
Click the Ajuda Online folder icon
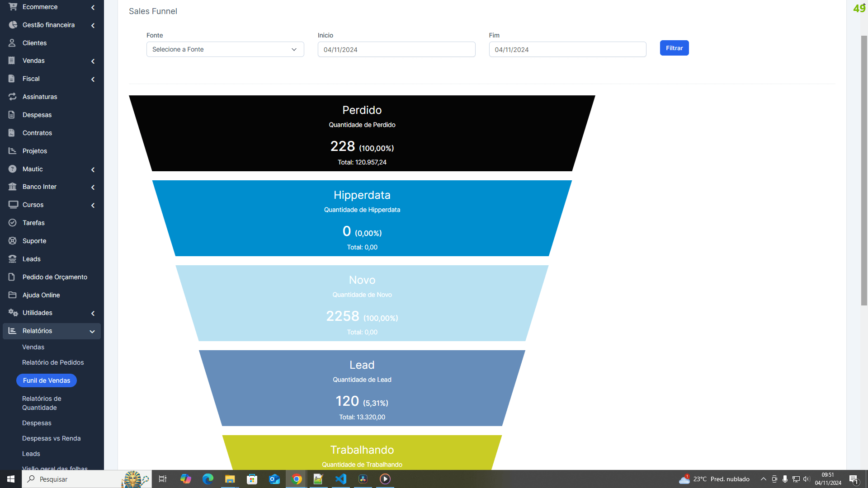coord(12,295)
